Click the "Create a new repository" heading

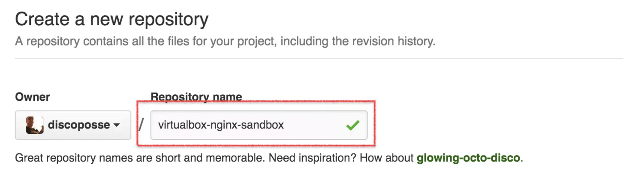click(x=111, y=19)
